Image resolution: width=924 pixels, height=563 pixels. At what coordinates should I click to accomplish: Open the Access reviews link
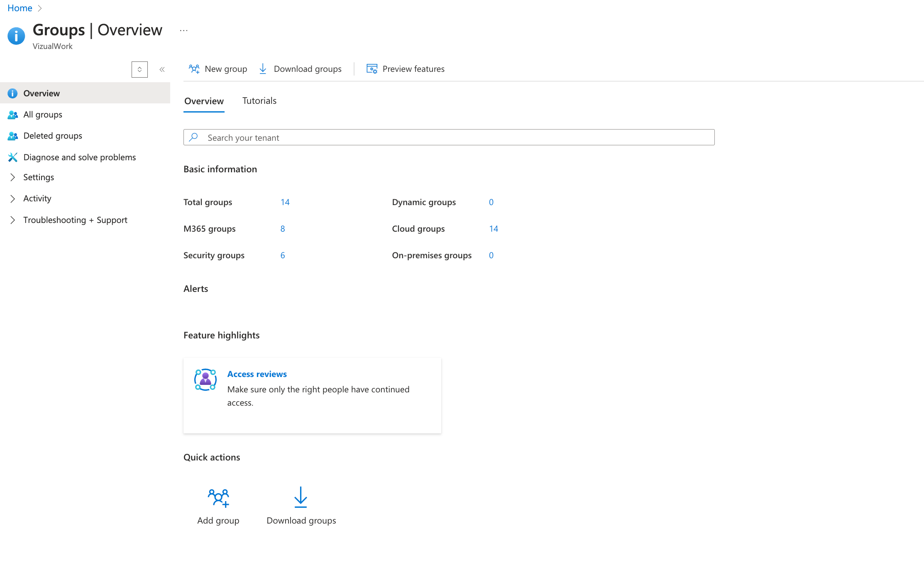pos(257,374)
